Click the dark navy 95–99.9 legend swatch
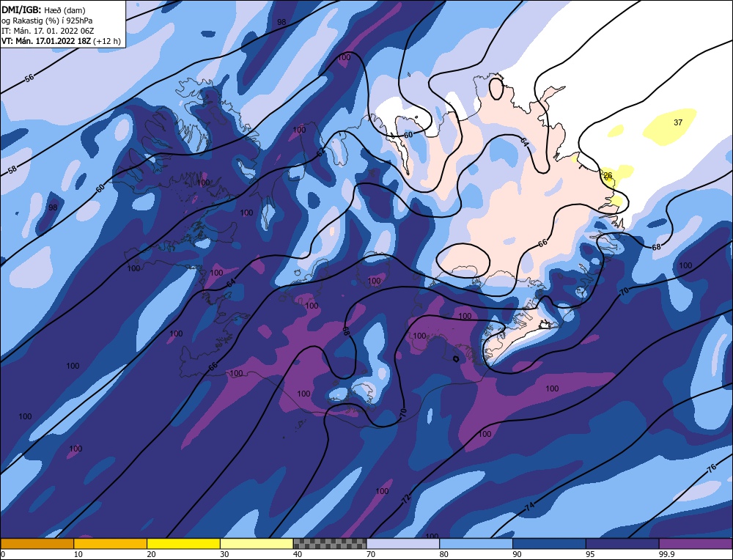This screenshot has height=560, width=733. [622, 543]
